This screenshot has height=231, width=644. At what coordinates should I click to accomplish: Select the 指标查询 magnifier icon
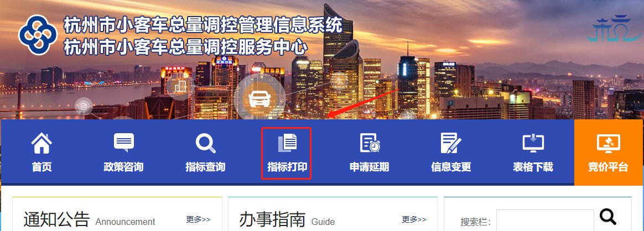pyautogui.click(x=205, y=143)
